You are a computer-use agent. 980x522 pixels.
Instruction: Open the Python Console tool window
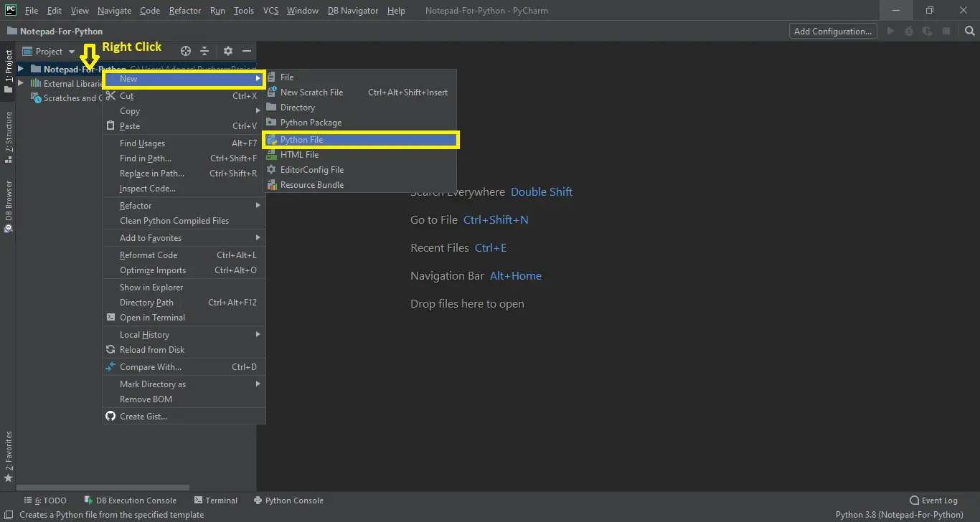coord(288,500)
